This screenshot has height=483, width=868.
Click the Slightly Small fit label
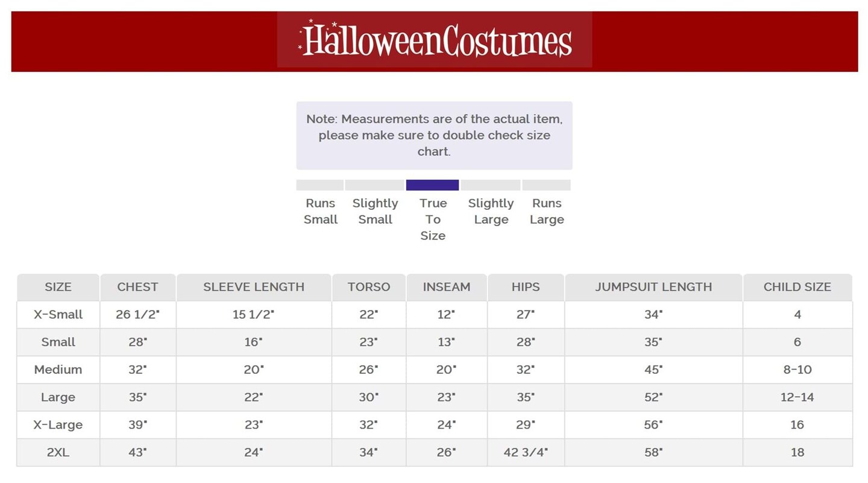coord(375,211)
